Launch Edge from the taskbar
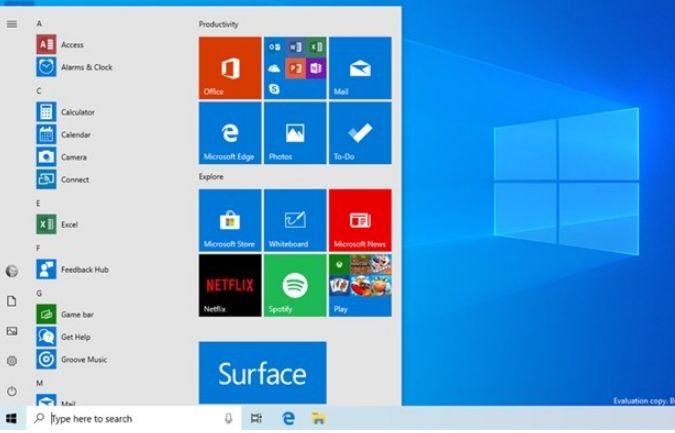Image resolution: width=675 pixels, height=433 pixels. [x=288, y=418]
